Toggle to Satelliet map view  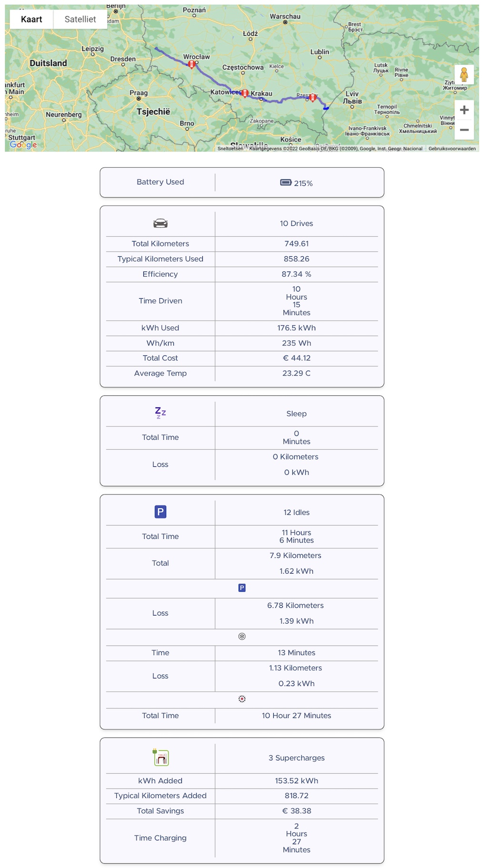pos(80,19)
